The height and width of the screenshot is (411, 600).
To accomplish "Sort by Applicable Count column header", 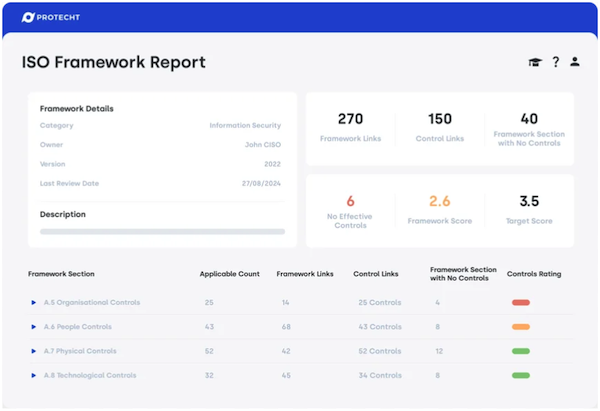I will [x=229, y=273].
